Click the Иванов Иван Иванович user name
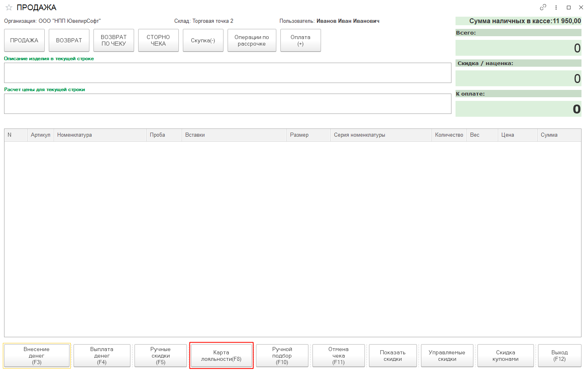This screenshot has width=588, height=371. pos(348,21)
